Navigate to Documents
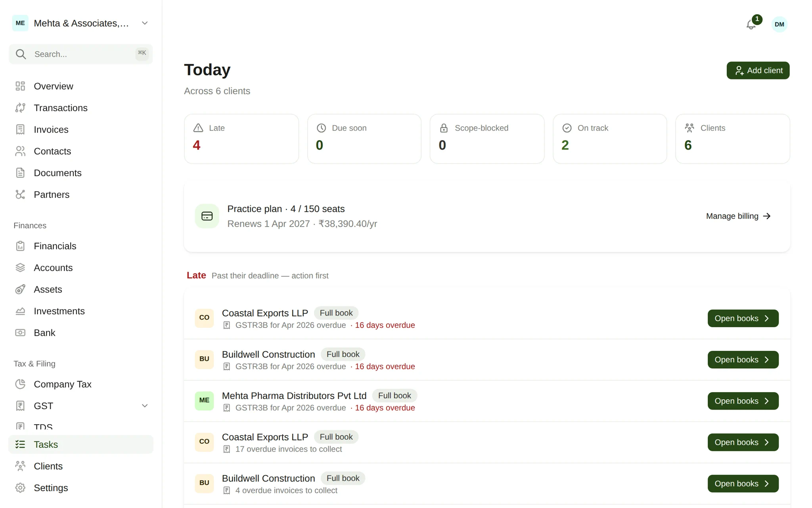 tap(81, 173)
